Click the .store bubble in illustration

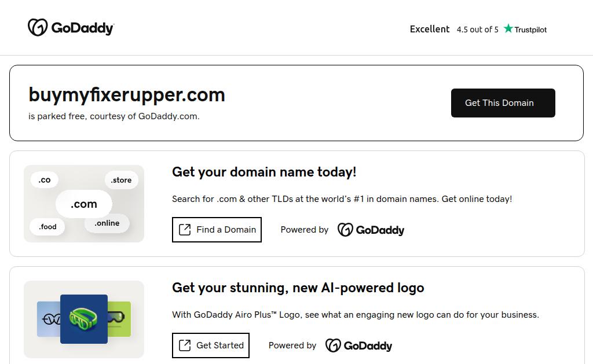(122, 180)
